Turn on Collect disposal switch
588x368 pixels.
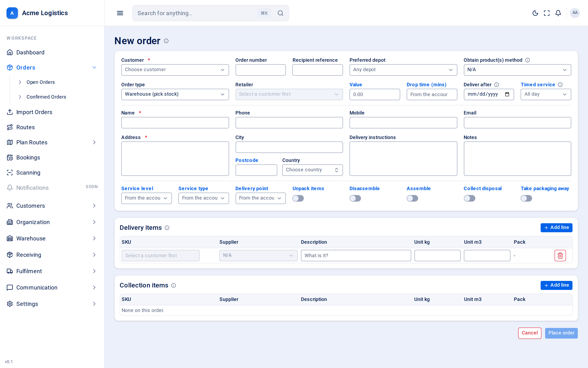coord(469,198)
